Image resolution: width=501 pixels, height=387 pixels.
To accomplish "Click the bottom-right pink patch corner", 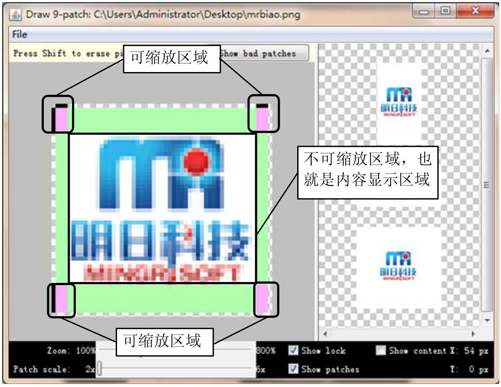I will point(262,300).
